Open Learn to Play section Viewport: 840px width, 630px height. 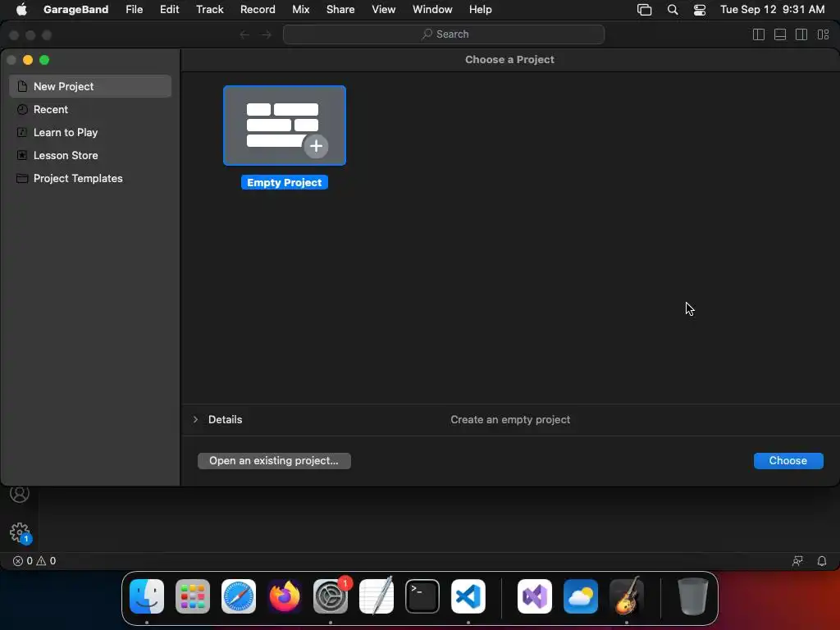pos(90,132)
